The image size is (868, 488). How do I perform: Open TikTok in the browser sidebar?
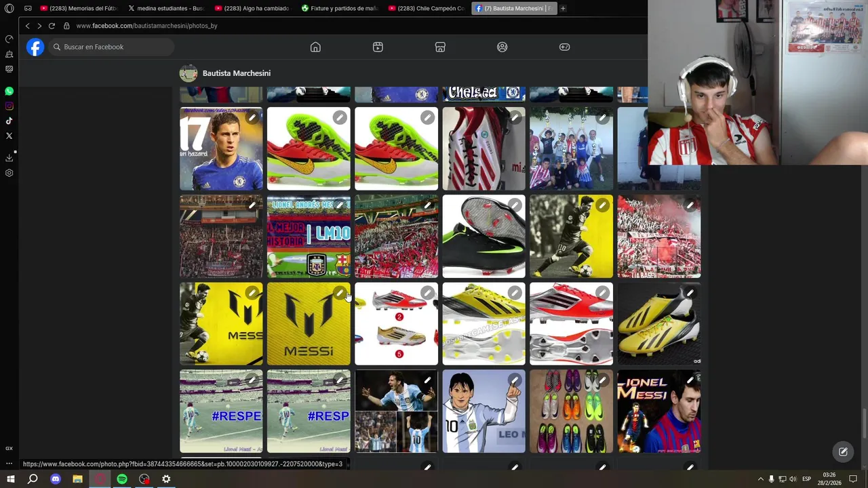tap(9, 121)
